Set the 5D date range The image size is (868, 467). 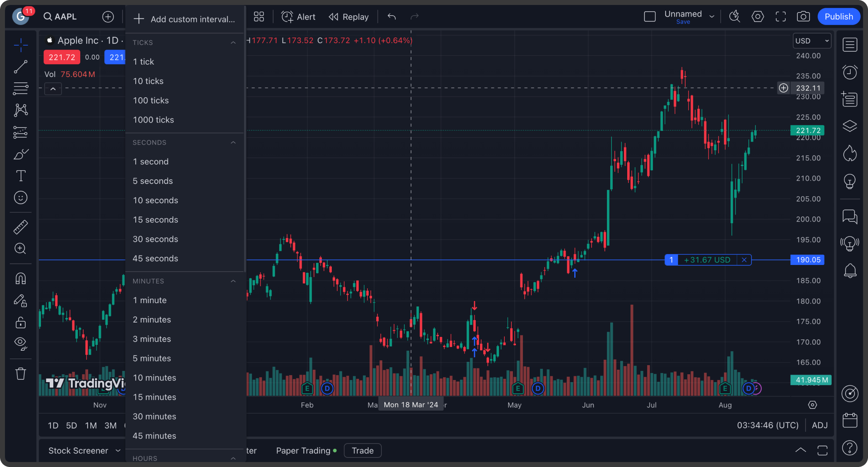pos(72,426)
